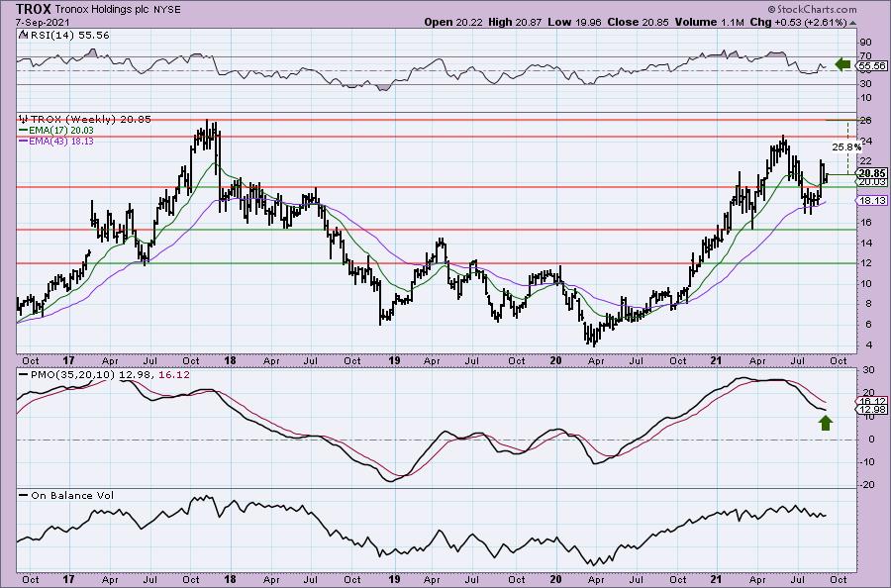Image resolution: width=891 pixels, height=588 pixels.
Task: Click the 20.03 EMA tag on the price axis
Action: [x=872, y=182]
